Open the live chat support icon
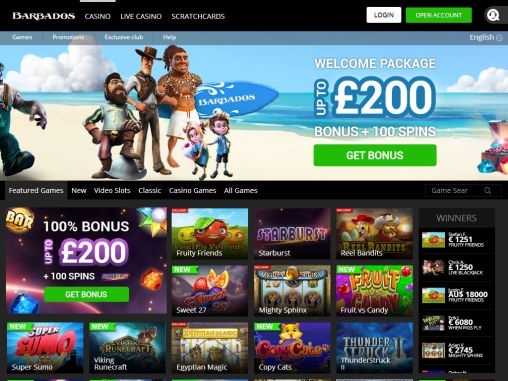Screen dimensions: 508x381 point(493,15)
